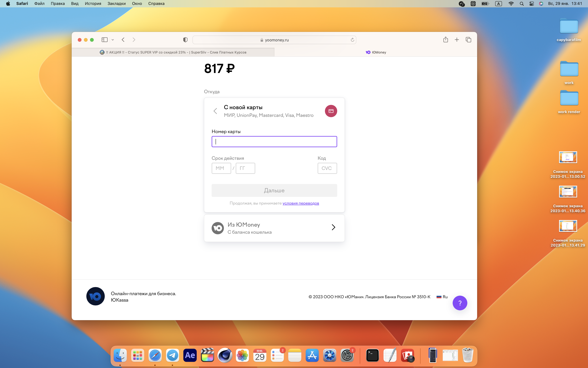Screen dimensions: 588x368
Task: Show the tab overview
Action: [468, 40]
